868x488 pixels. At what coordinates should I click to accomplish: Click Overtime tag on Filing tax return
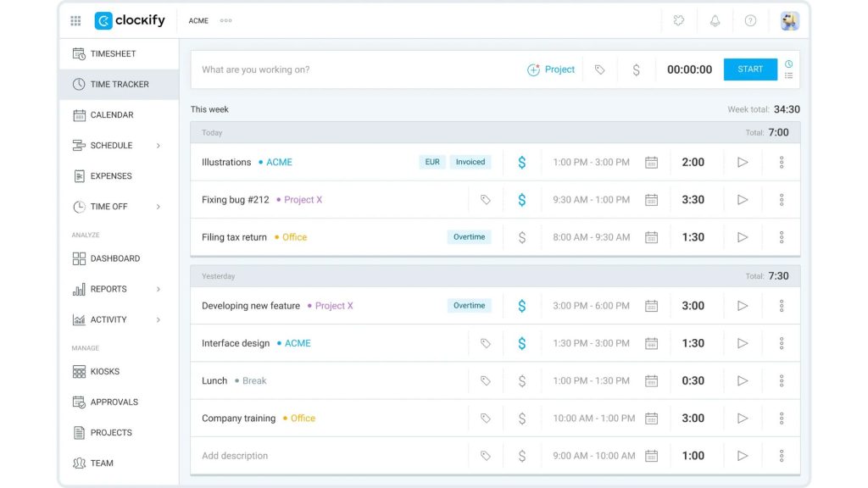tap(469, 237)
